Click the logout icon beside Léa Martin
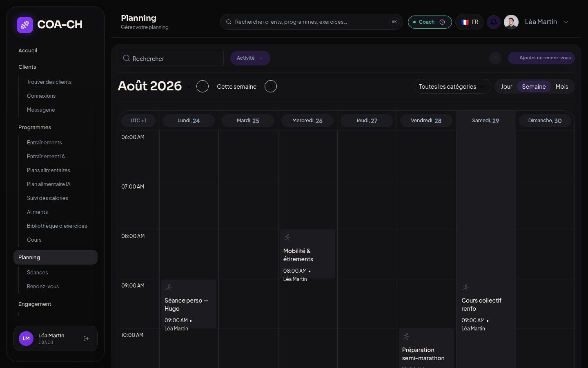 [86, 339]
